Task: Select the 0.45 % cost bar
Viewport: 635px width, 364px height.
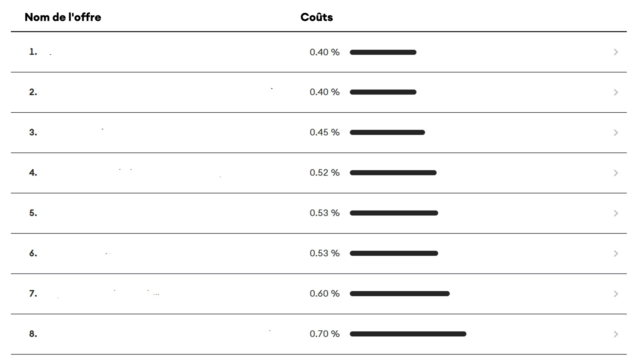Action: pos(387,133)
